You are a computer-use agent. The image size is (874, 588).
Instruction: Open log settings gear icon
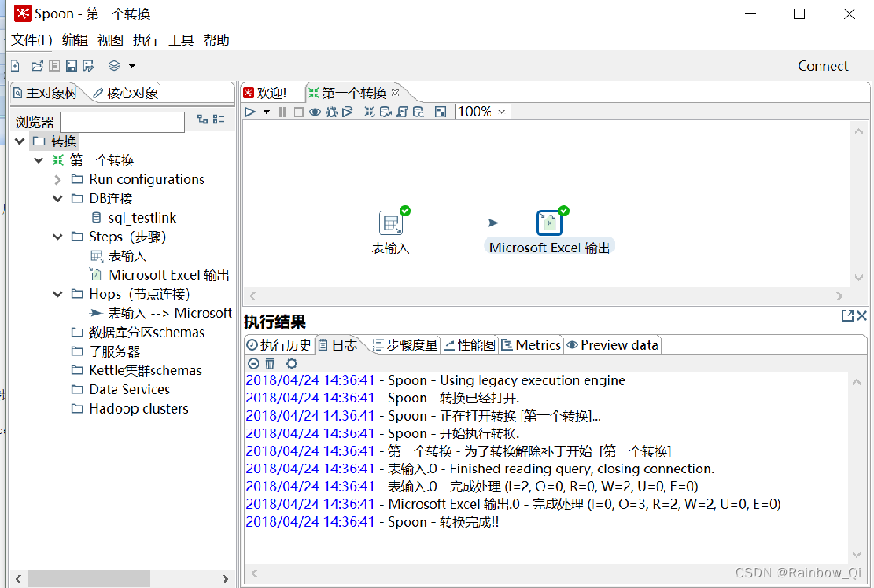(x=292, y=364)
